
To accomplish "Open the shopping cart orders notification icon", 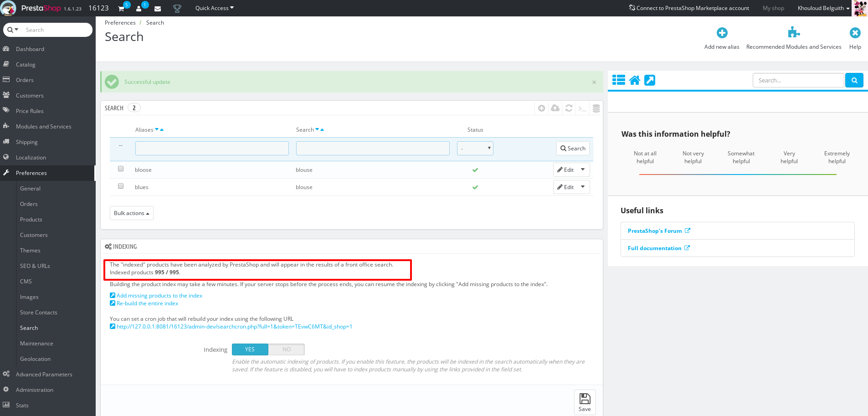I will [x=122, y=8].
